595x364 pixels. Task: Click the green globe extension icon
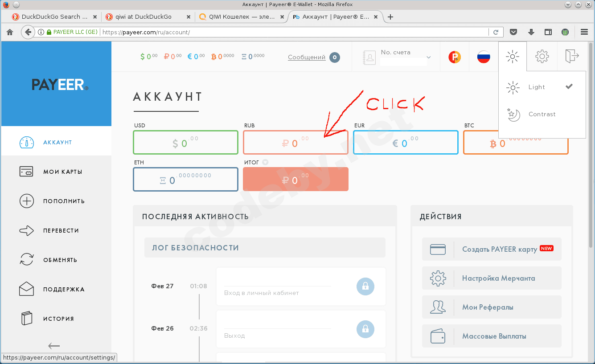[565, 32]
